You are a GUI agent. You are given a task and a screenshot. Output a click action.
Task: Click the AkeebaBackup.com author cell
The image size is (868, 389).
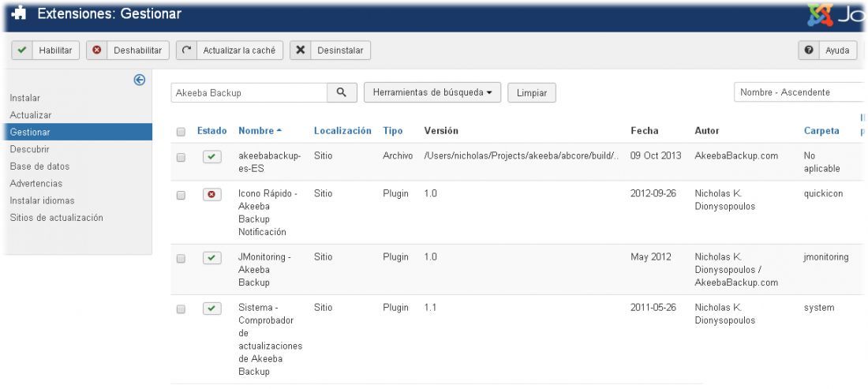point(736,156)
